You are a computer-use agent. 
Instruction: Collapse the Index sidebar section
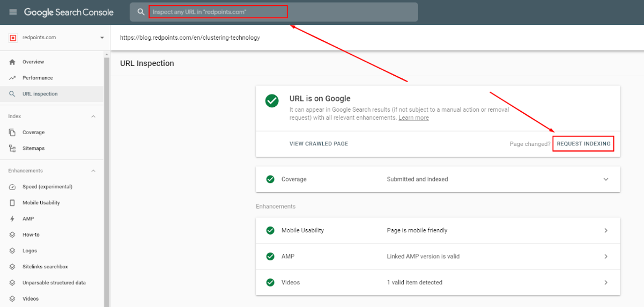click(93, 116)
